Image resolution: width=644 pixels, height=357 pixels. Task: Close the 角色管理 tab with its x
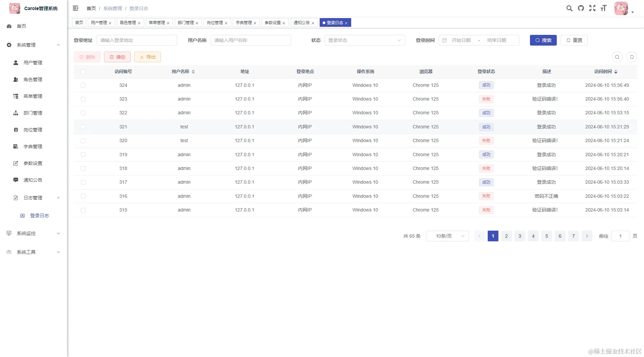139,23
